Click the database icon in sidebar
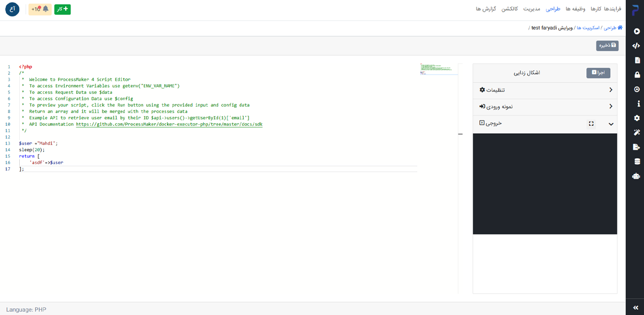This screenshot has height=315, width=644. click(637, 161)
